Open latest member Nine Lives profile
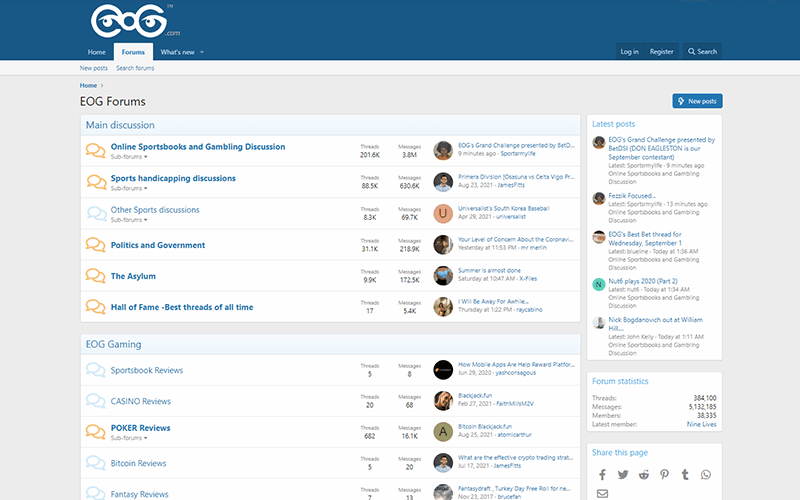800x500 pixels. point(701,424)
